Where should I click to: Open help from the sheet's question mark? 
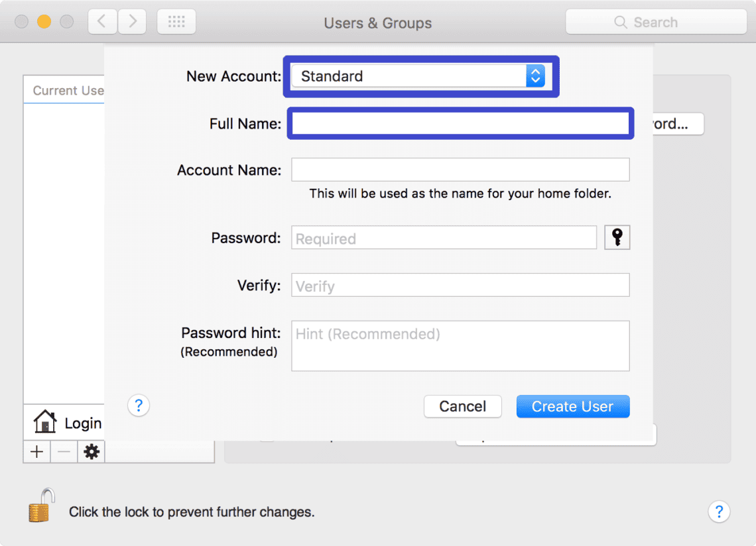138,405
